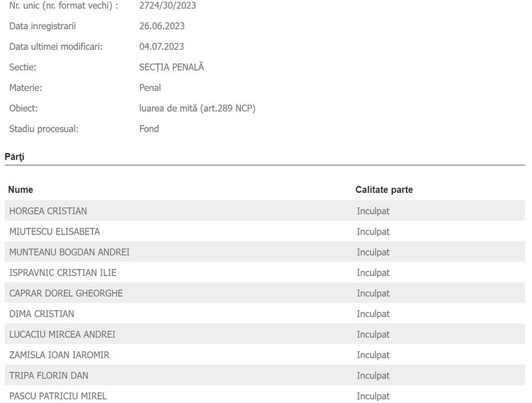Click the Părţi section heading
Screen dimensions: 532x403
pos(15,157)
